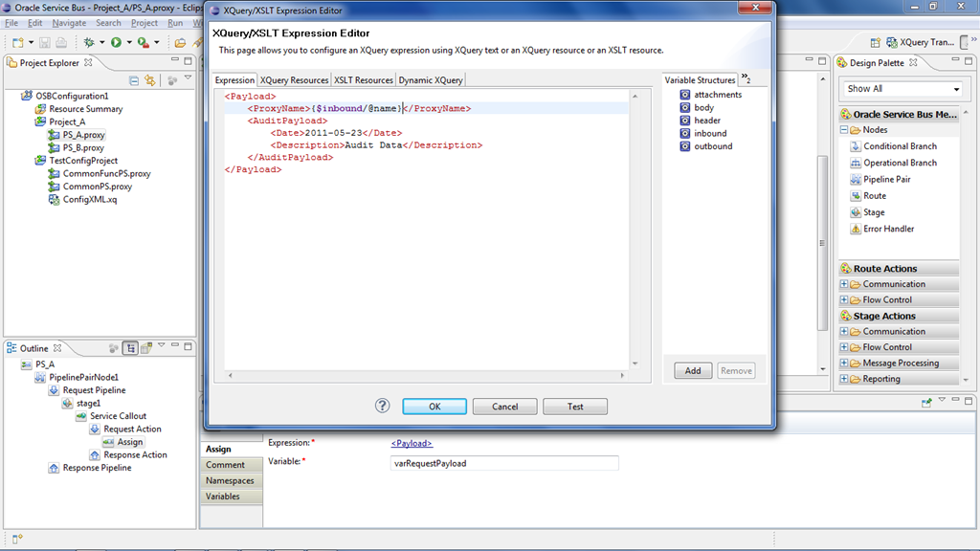Pick the Error Handler palette item
Viewport: 980px width, 551px height.
tap(888, 229)
